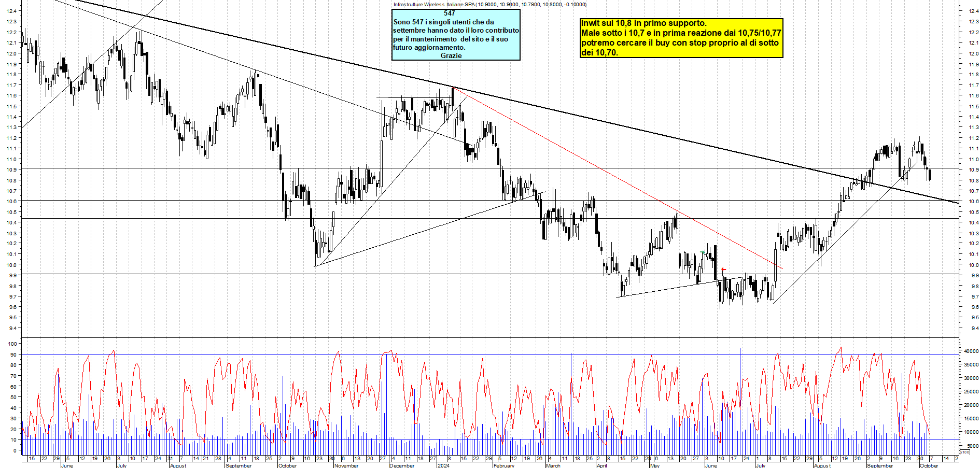Select the April month label

point(601,465)
